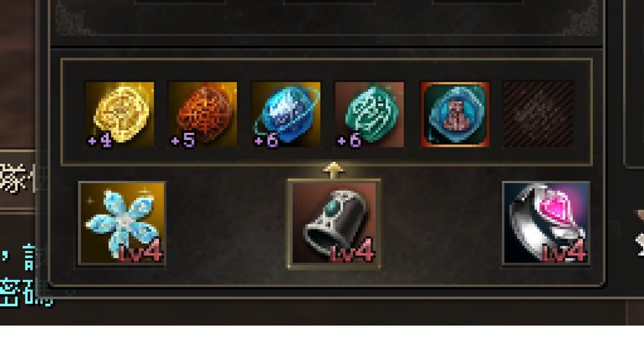Select the blue-ringed portrait emblem item

point(455,114)
